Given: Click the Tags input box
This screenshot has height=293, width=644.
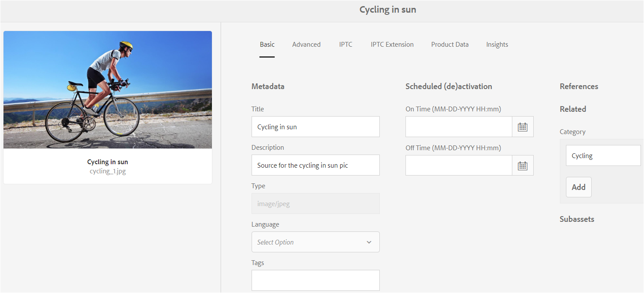Looking at the screenshot, I should (315, 280).
